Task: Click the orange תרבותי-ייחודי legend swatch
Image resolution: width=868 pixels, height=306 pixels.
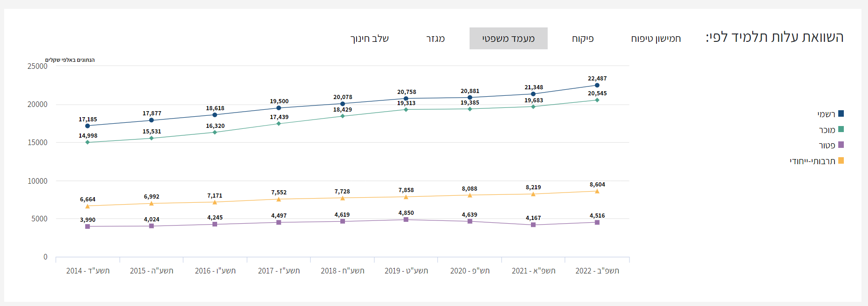Action: click(841, 161)
